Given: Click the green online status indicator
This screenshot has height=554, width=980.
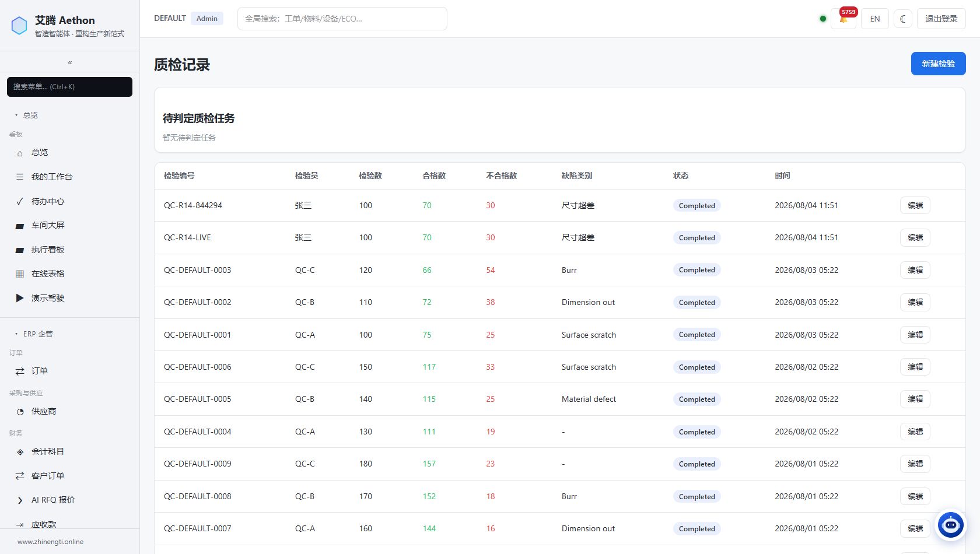Looking at the screenshot, I should [823, 19].
